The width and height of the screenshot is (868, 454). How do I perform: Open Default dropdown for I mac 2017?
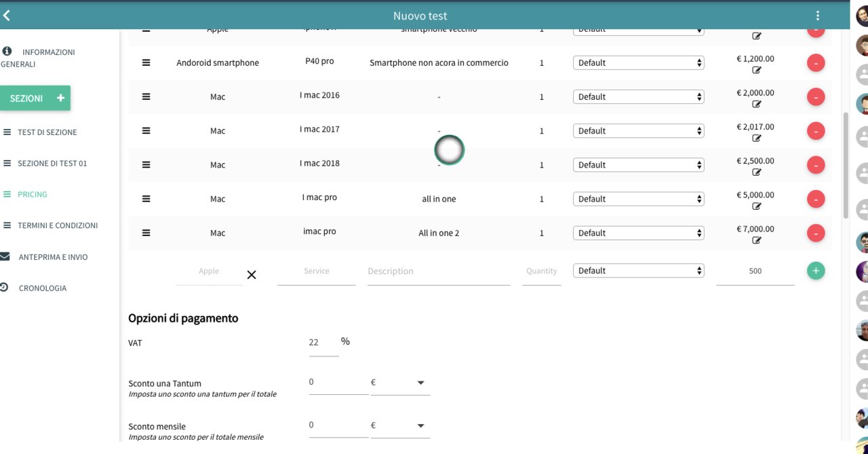point(638,131)
